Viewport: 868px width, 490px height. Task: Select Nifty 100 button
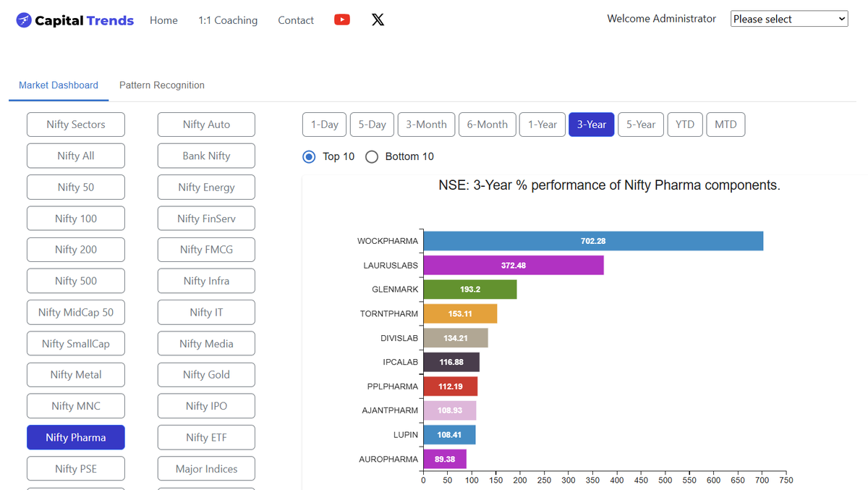(x=76, y=219)
